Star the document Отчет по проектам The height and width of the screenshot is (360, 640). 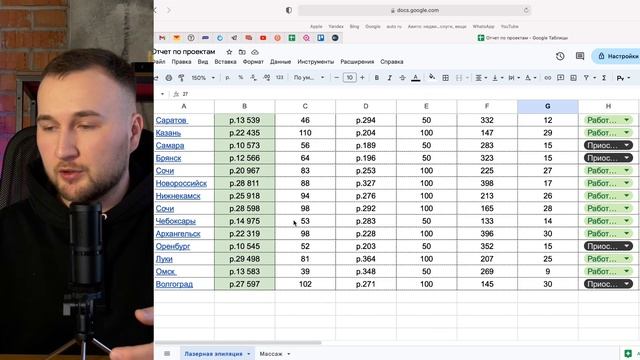click(229, 52)
